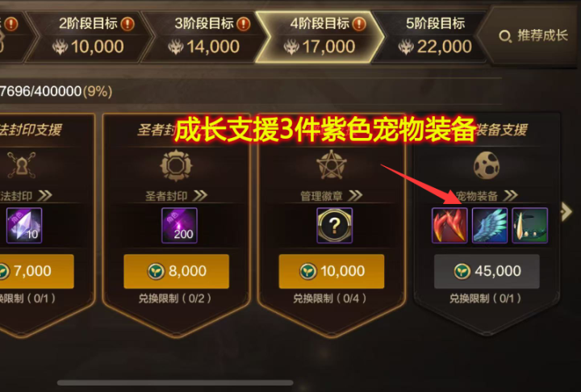Open 推荐成长 recommended growth search
Screen dimensions: 581x392
coord(533,36)
